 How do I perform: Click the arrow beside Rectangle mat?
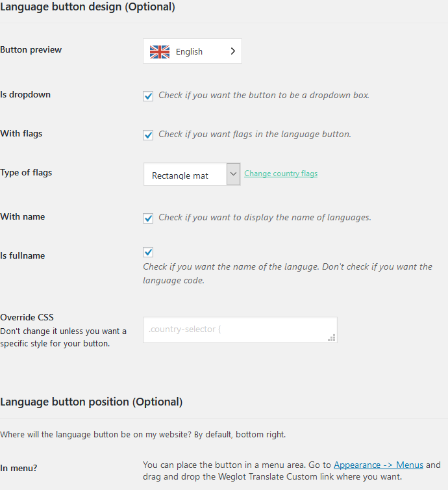233,174
